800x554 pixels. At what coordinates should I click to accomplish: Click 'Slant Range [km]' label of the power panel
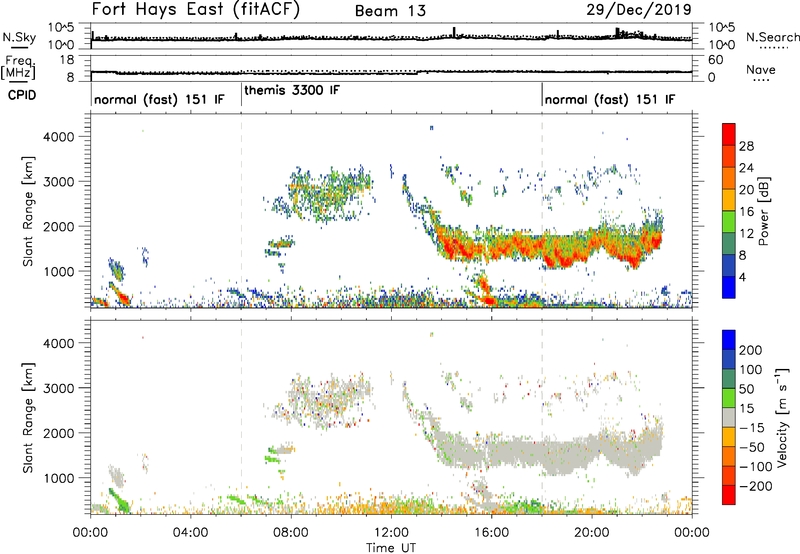tap(28, 211)
